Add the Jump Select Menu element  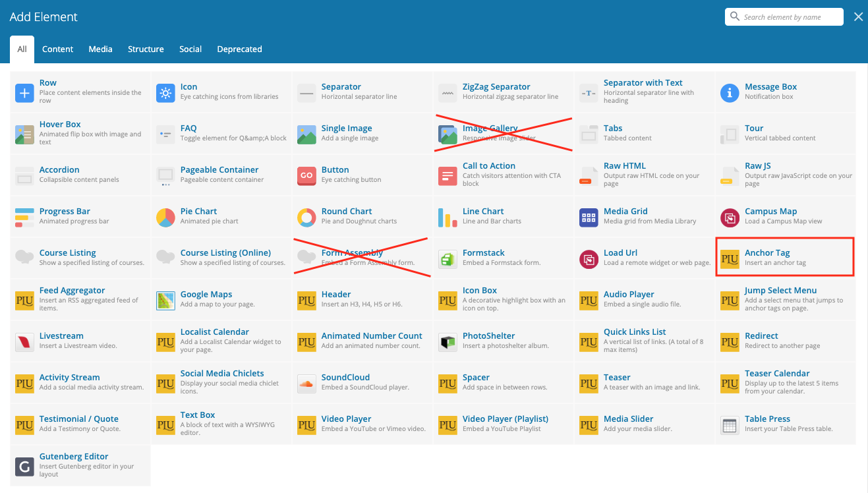(x=786, y=301)
